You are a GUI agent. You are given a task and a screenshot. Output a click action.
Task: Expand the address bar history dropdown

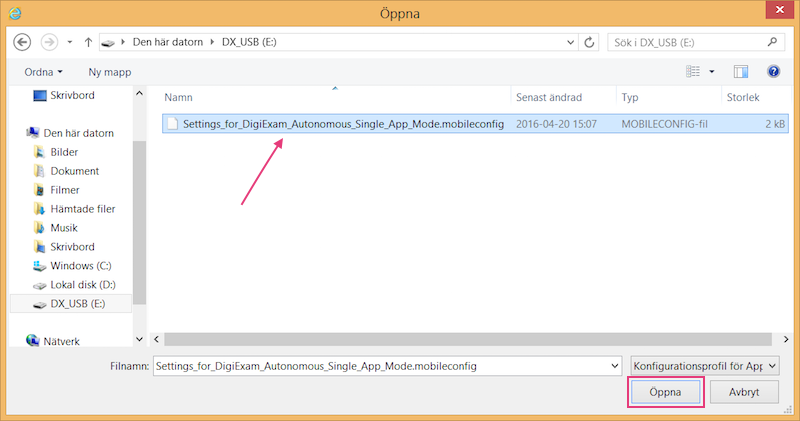[x=570, y=42]
